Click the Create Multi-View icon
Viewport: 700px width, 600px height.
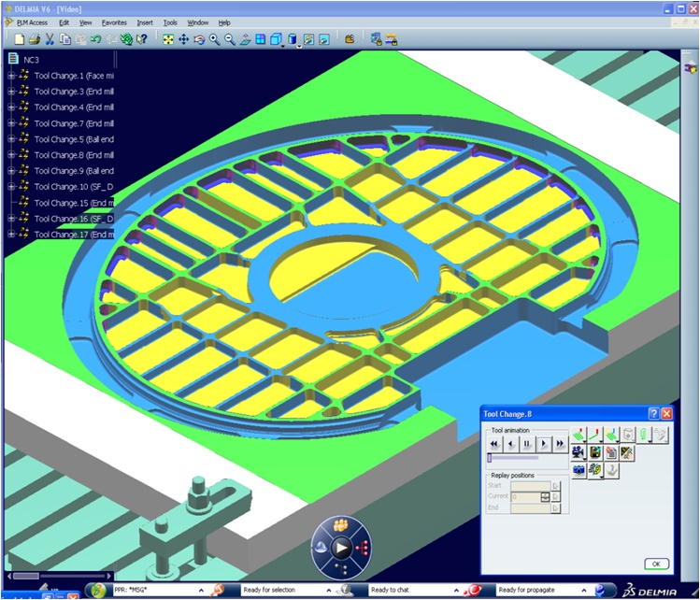260,39
